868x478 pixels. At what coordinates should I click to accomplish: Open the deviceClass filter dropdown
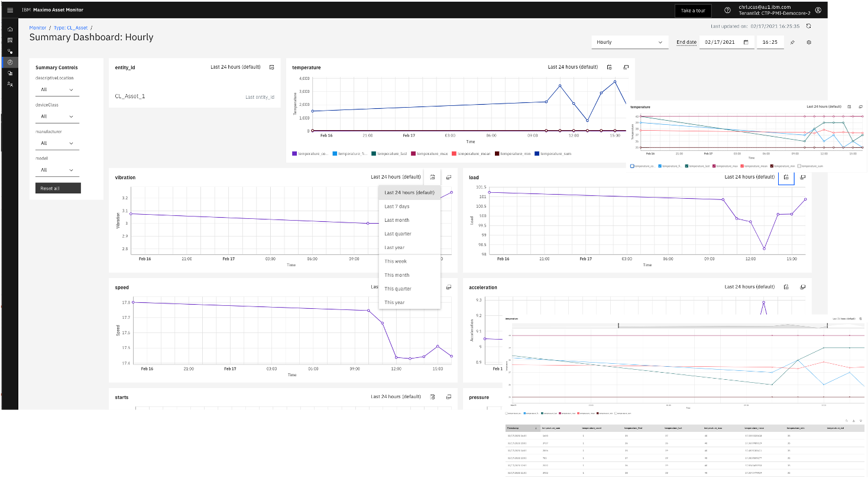[x=57, y=116]
